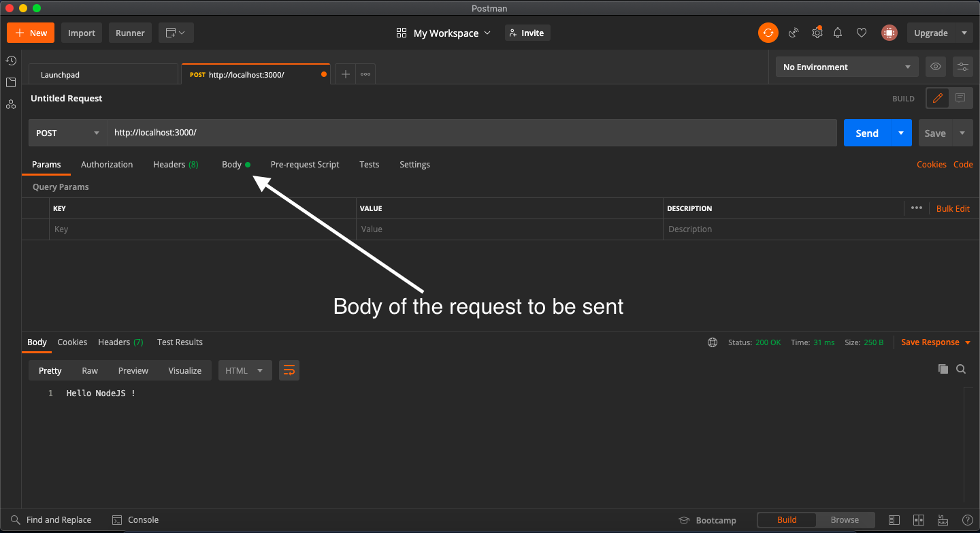This screenshot has width=980, height=533.
Task: Open the comments icon beside pencil
Action: coord(960,98)
